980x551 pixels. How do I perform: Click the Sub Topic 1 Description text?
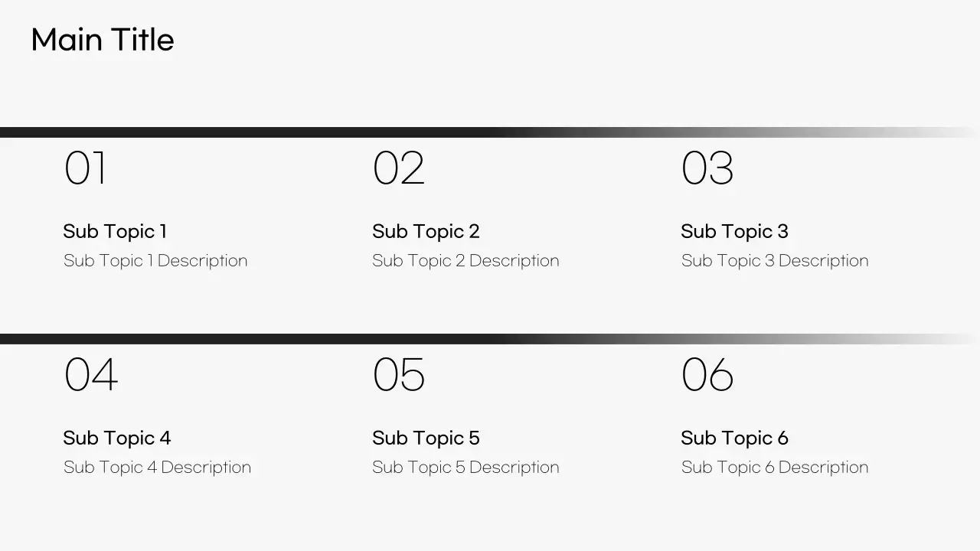(155, 261)
